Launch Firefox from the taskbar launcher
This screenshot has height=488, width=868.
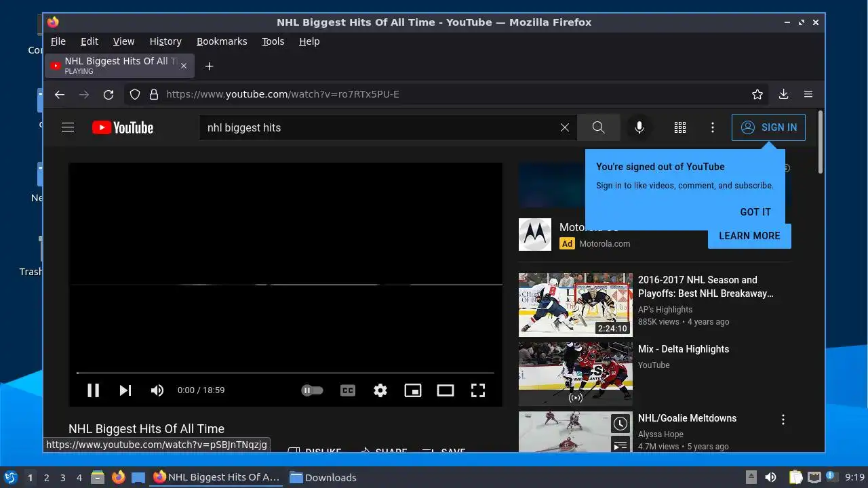118,477
